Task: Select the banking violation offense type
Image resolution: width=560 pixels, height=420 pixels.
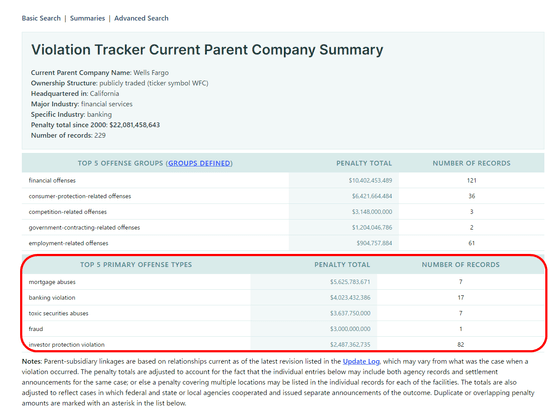Action: click(x=52, y=298)
